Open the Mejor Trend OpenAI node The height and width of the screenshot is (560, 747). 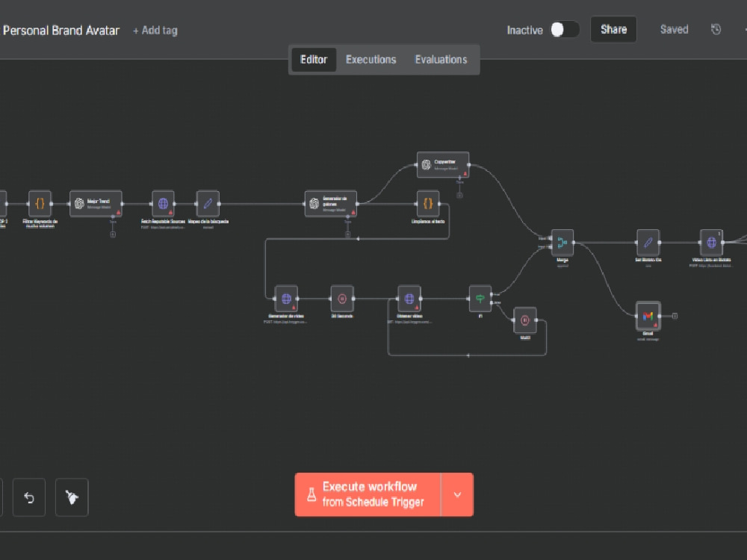96,204
